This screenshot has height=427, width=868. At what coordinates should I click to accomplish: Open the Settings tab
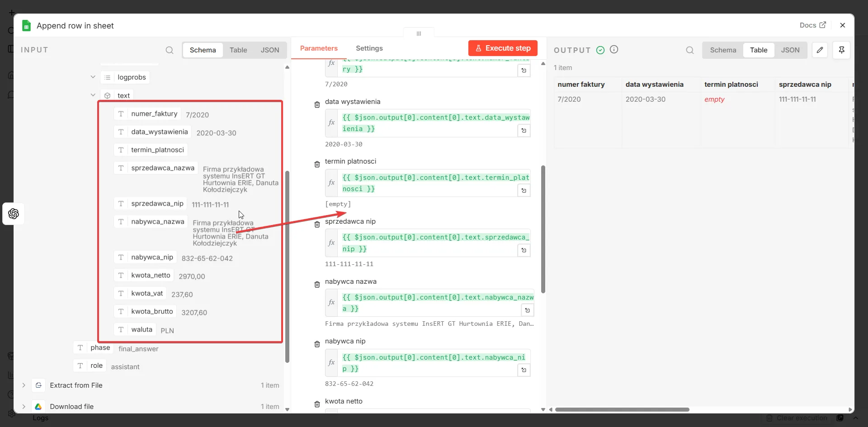tap(369, 48)
